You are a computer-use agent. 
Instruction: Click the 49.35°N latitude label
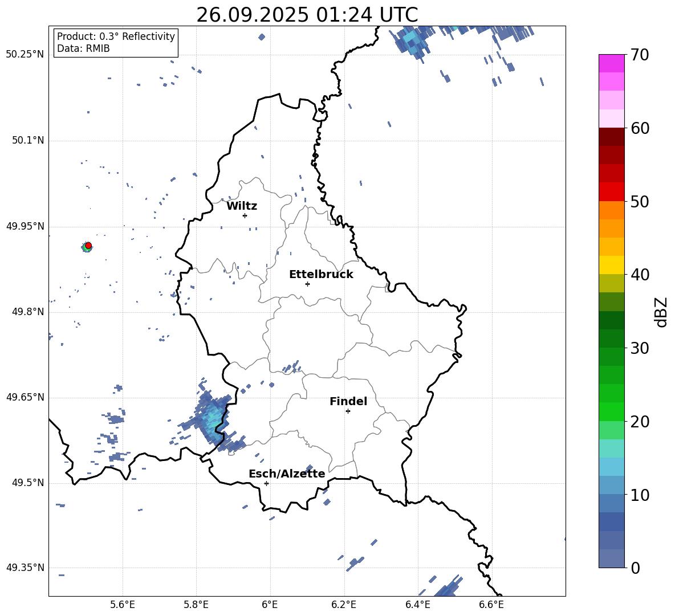click(x=25, y=568)
